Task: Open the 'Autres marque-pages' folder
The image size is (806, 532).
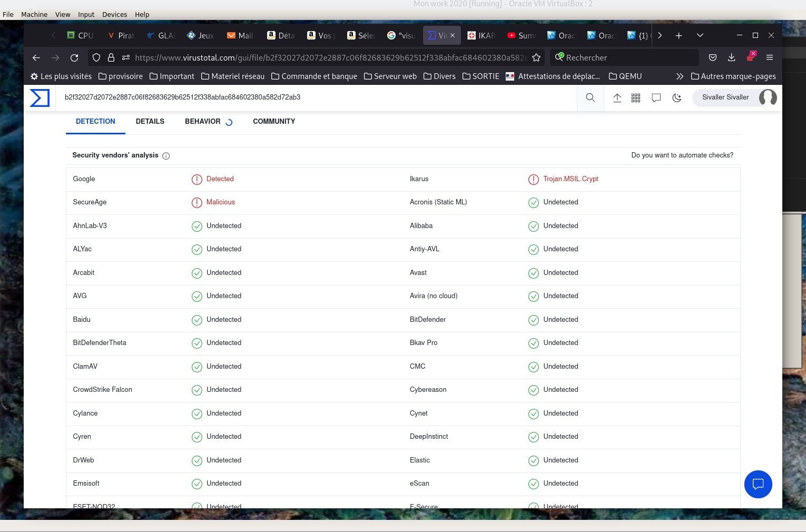Action: tap(733, 76)
